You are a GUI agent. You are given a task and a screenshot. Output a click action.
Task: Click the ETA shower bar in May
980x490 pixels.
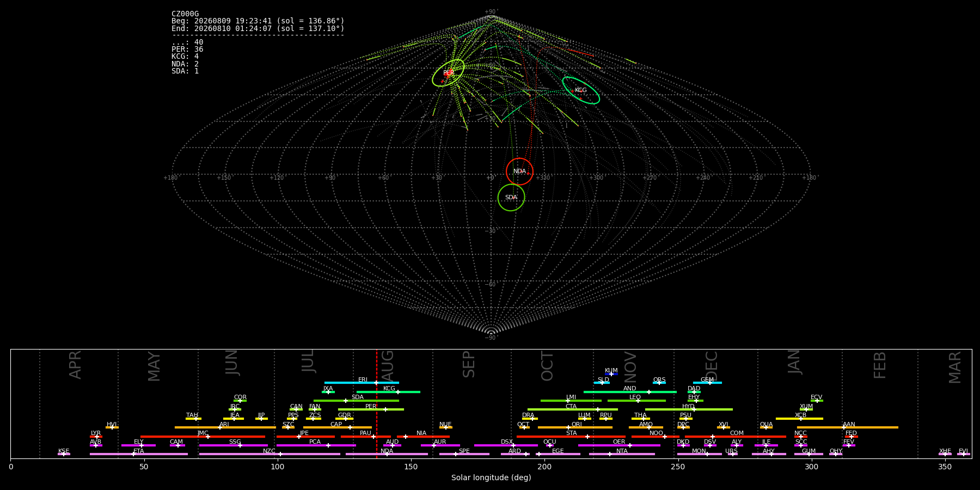click(139, 454)
